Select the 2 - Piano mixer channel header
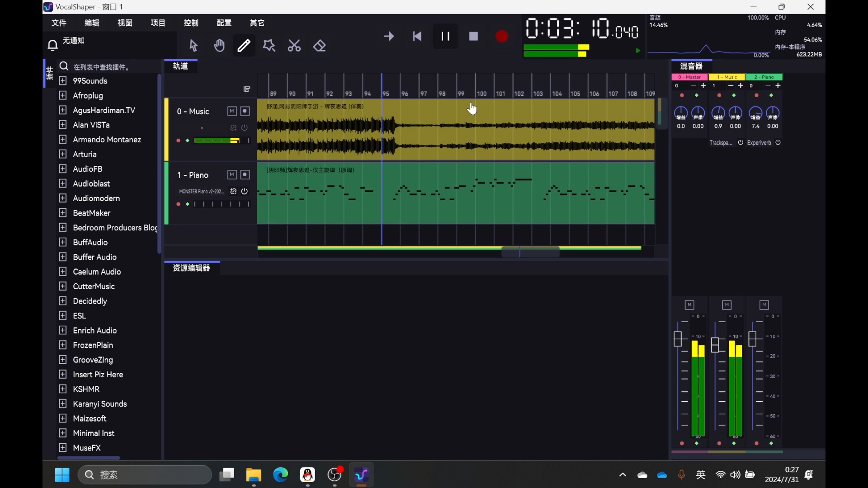The image size is (868, 488). [764, 77]
